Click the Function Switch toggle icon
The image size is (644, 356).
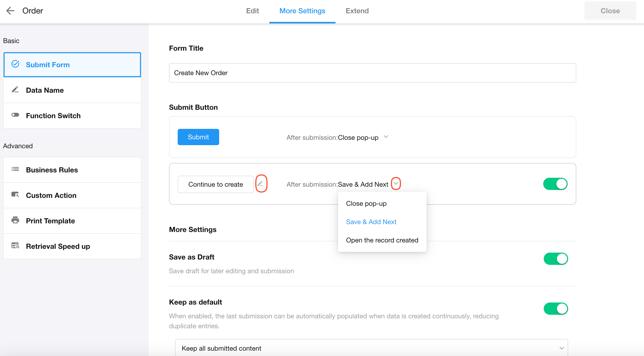[15, 115]
